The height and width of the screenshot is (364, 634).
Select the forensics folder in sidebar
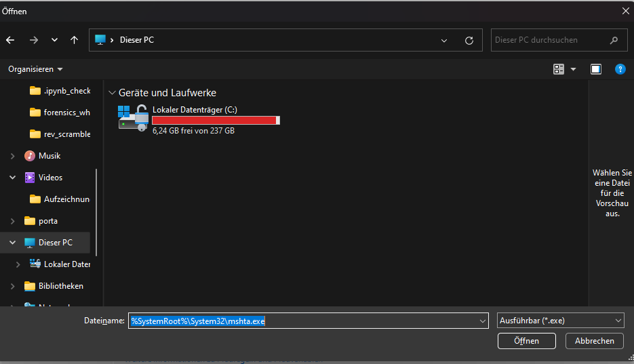(x=66, y=113)
